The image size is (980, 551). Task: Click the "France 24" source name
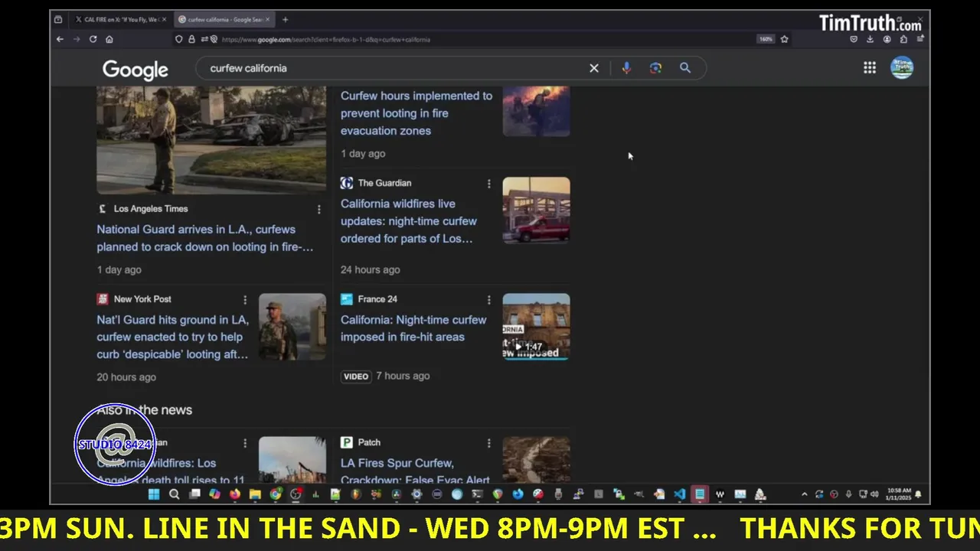click(377, 299)
